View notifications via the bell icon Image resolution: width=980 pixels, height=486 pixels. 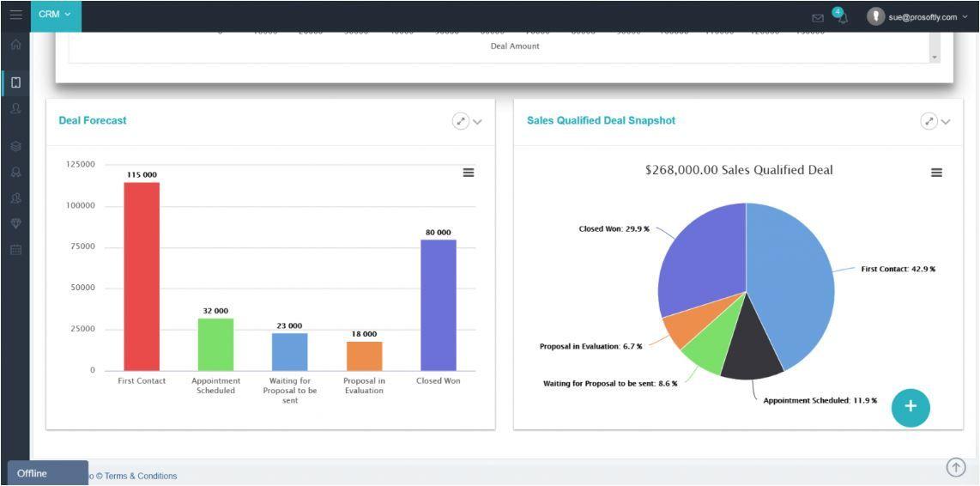[842, 18]
